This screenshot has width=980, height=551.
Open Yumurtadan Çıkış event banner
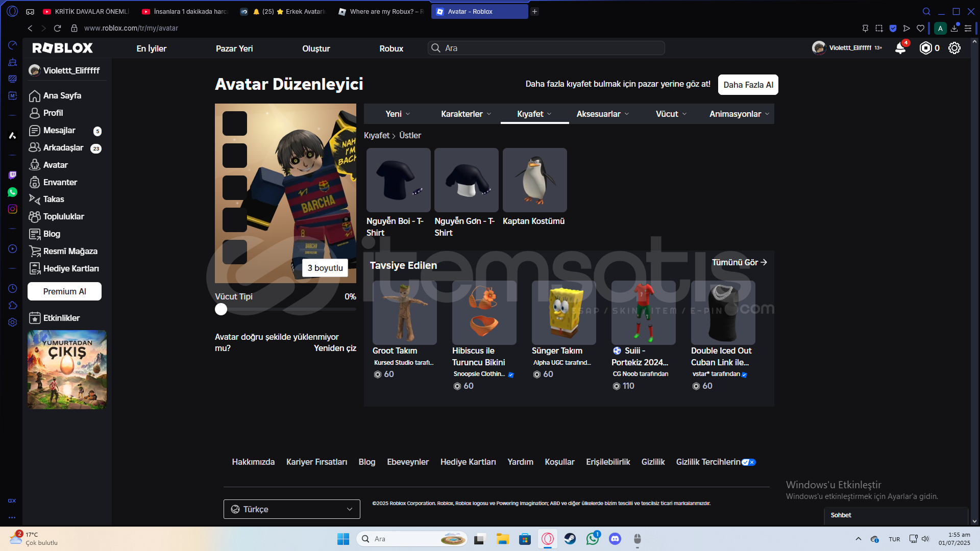click(x=67, y=369)
